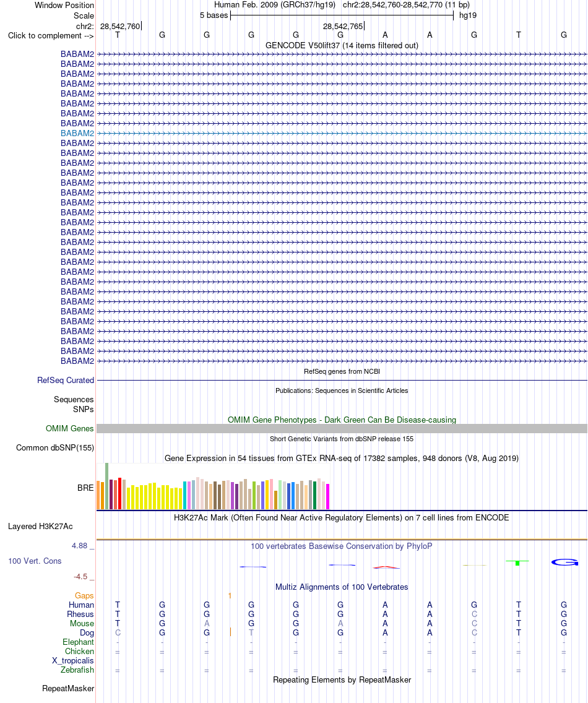
Task: Click the red PhyloP glyph under base A
Action: click(x=386, y=567)
